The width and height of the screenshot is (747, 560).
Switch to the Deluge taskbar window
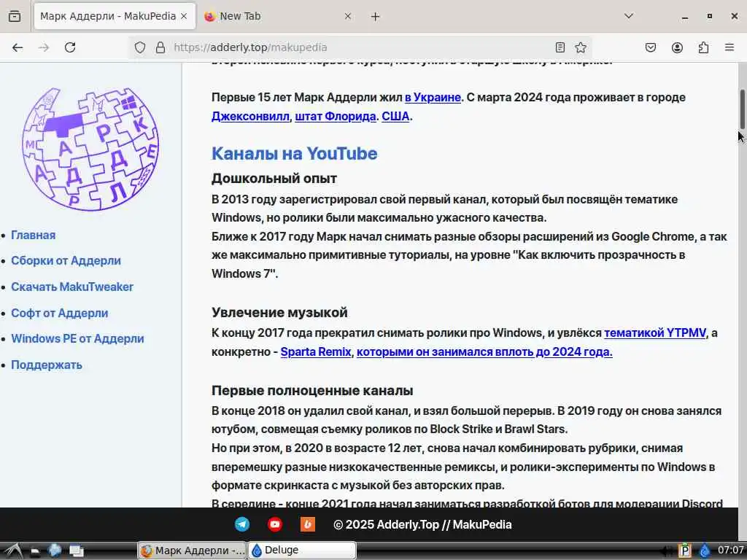[x=302, y=550]
